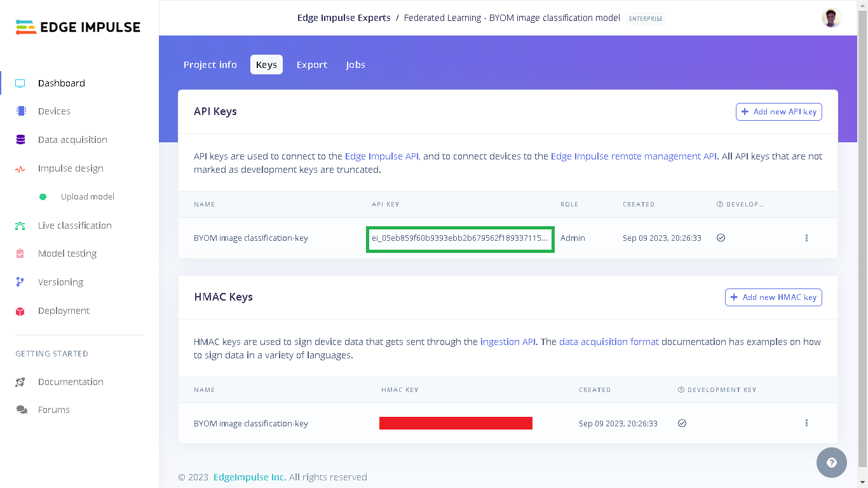
Task: Click the HMAC Development Key column help icon
Action: (681, 390)
